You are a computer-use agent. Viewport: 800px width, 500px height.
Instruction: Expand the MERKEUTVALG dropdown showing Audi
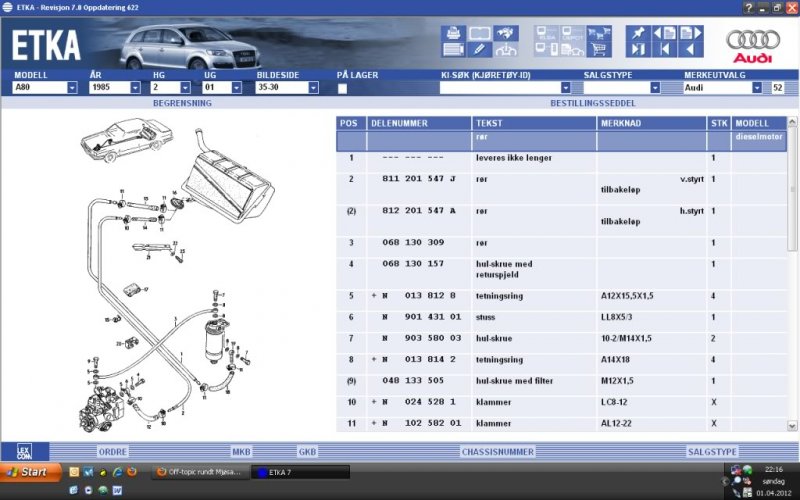click(757, 88)
